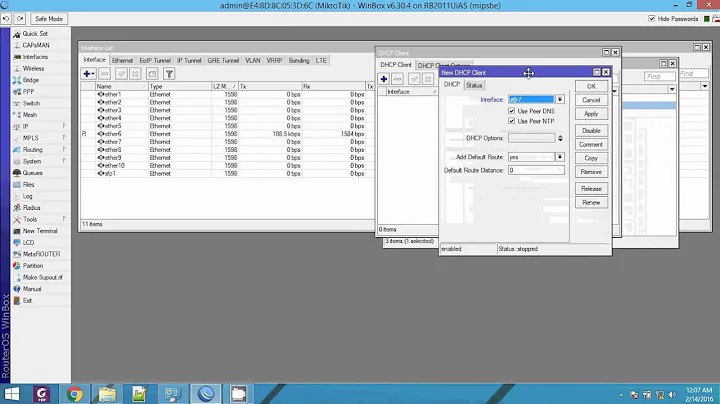Select ether10 row in Interface List

[227, 166]
